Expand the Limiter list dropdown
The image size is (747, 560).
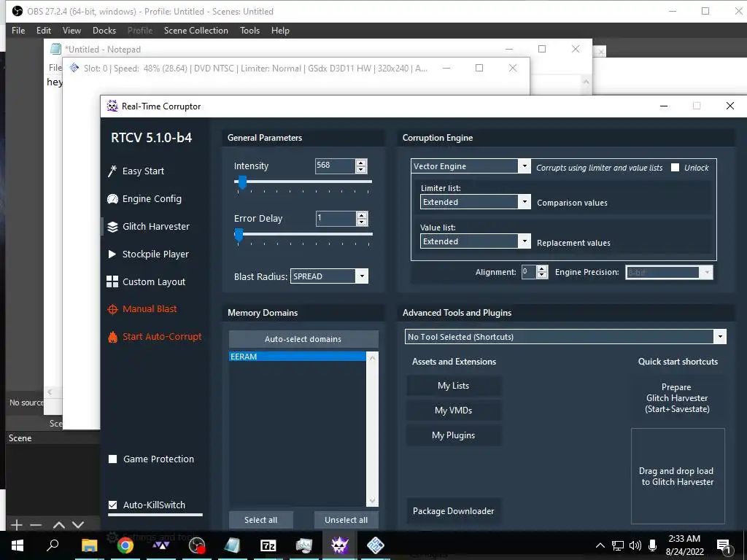(x=524, y=201)
